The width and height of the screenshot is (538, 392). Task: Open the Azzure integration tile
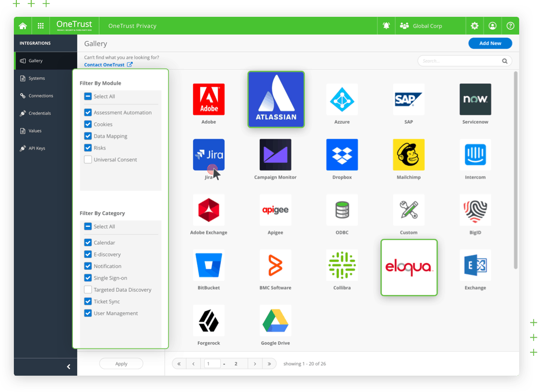click(x=342, y=99)
